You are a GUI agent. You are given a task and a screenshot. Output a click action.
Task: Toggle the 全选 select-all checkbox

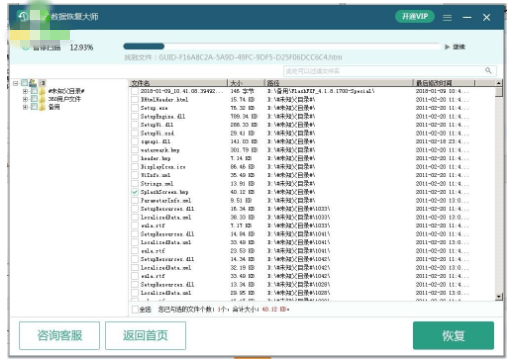tap(135, 310)
